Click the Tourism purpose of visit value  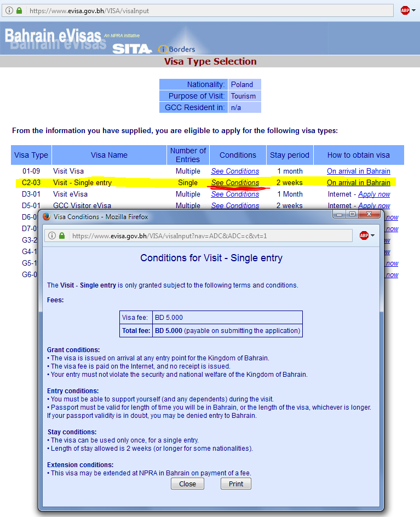[244, 96]
